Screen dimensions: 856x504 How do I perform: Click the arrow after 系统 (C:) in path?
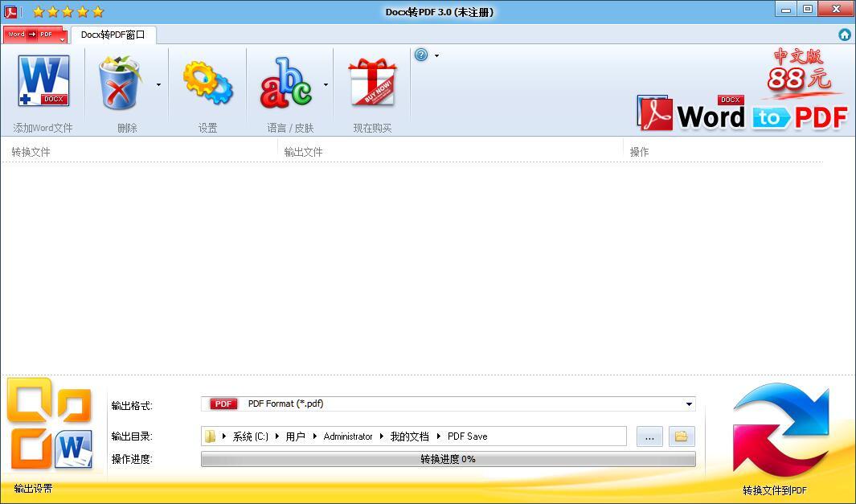click(x=277, y=436)
